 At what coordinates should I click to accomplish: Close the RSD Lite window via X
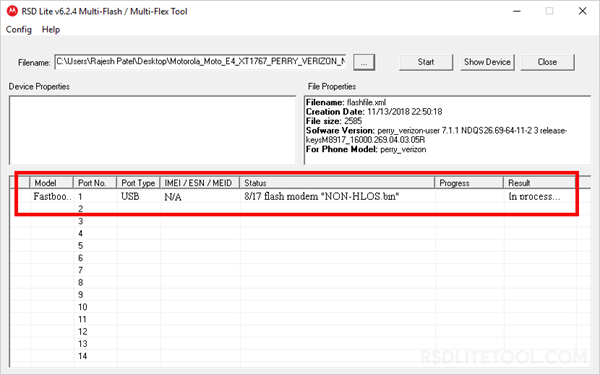tap(582, 11)
